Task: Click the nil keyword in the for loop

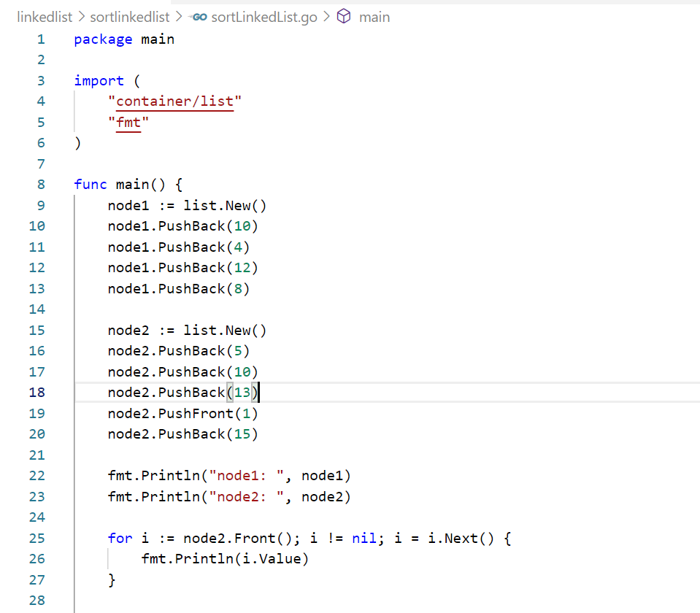Action: (x=364, y=538)
